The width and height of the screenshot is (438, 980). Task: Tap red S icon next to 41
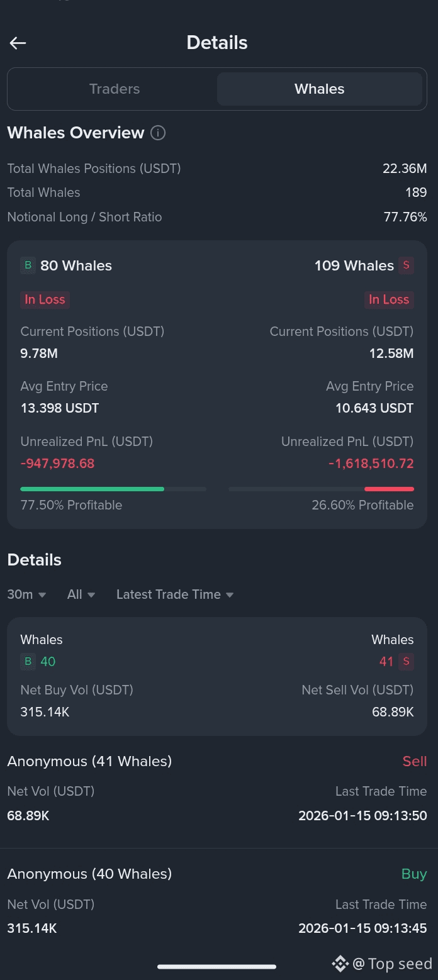tap(406, 661)
